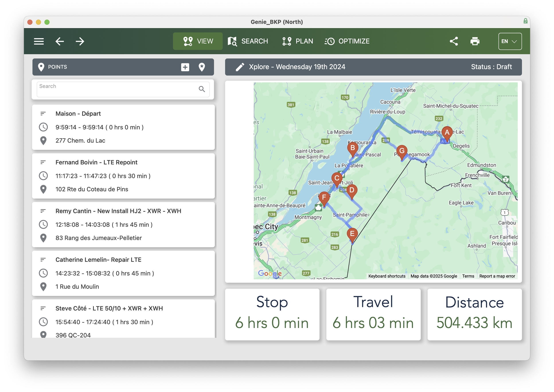Viewport: 554px width, 392px height.
Task: Click the share route icon
Action: coord(454,41)
